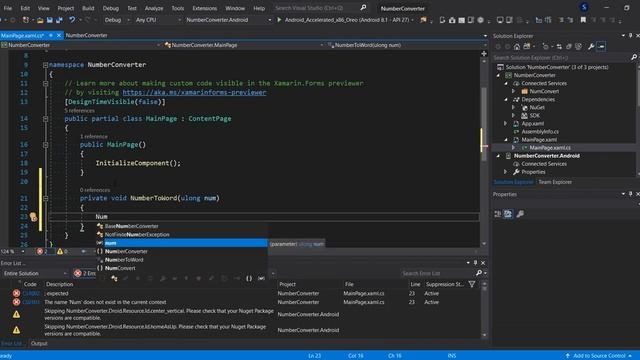The width and height of the screenshot is (640, 360).
Task: Toggle class filter icon in IntelliSense footer
Action: (114, 278)
